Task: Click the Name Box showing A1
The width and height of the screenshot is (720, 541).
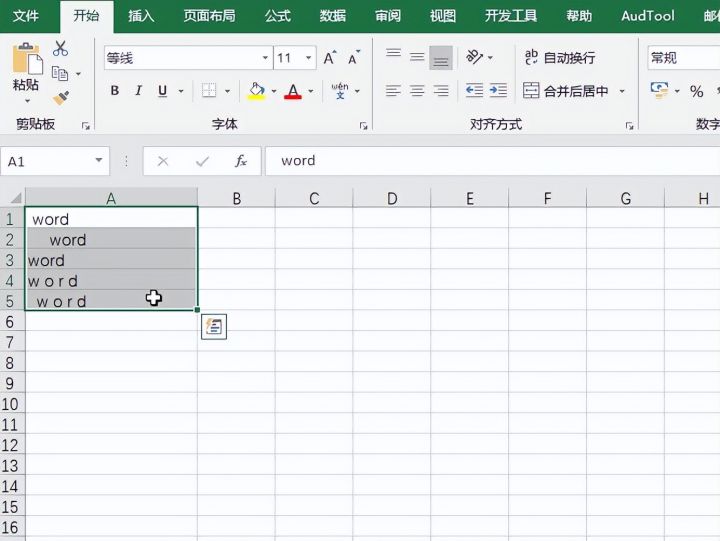Action: pyautogui.click(x=46, y=161)
